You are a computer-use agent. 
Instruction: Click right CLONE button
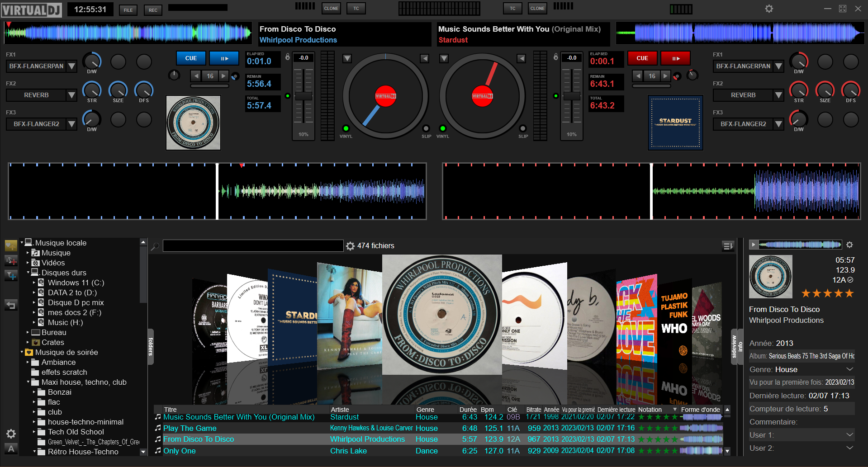(x=537, y=8)
